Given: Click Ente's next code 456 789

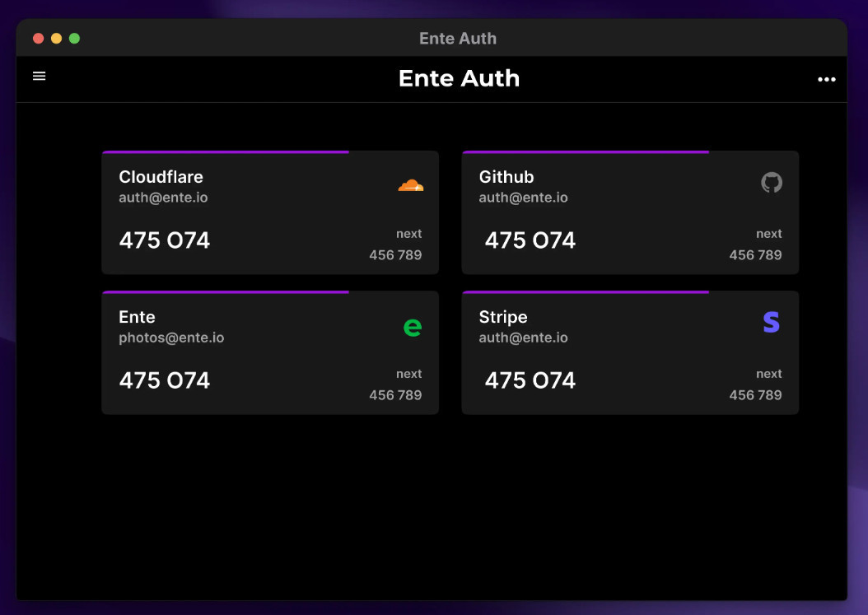Looking at the screenshot, I should pos(395,395).
